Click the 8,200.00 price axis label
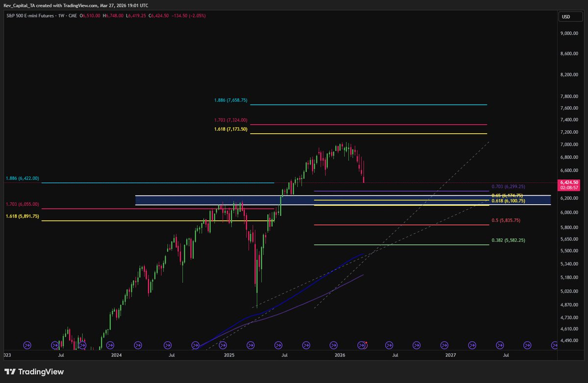 pos(568,75)
